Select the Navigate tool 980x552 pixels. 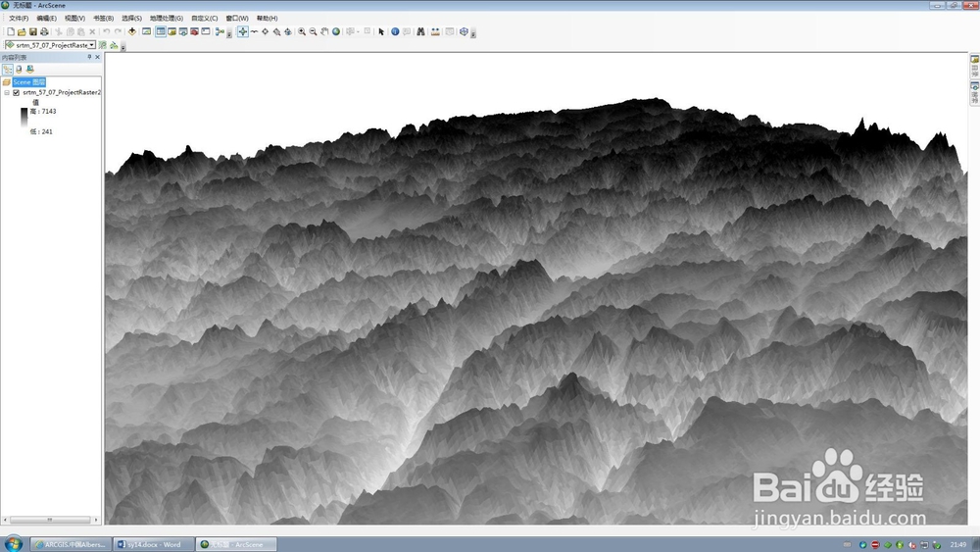coord(242,31)
